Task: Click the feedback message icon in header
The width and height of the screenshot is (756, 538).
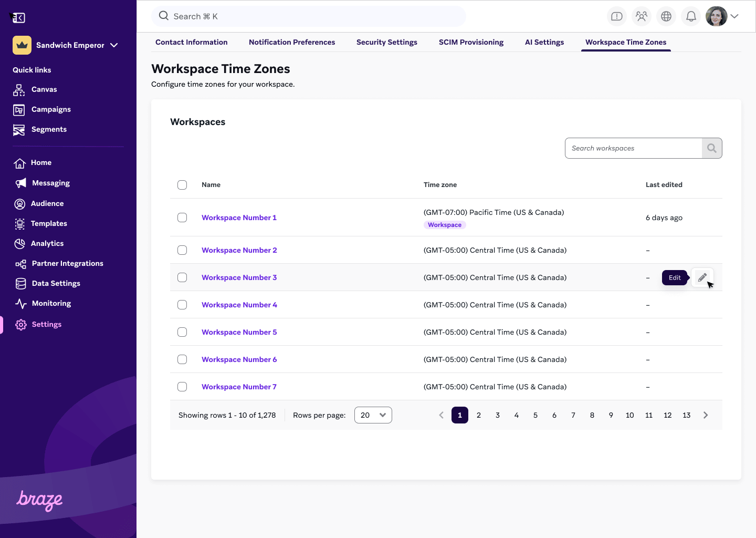Action: (617, 16)
